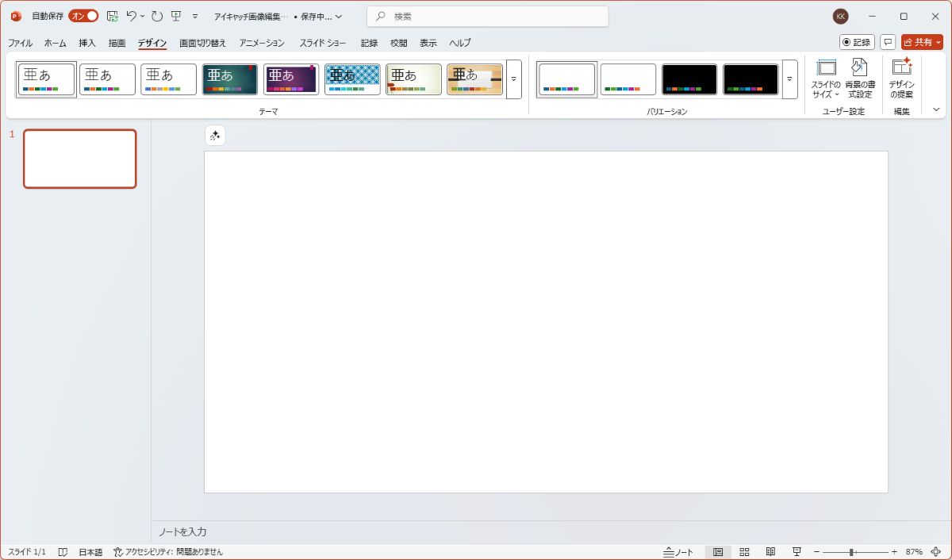952x560 pixels.
Task: Toggle normal view button in status bar
Action: (x=718, y=552)
